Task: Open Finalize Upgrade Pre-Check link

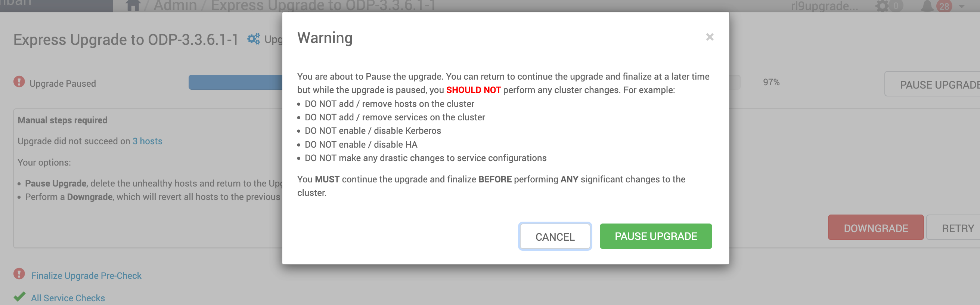Action: pos(86,276)
